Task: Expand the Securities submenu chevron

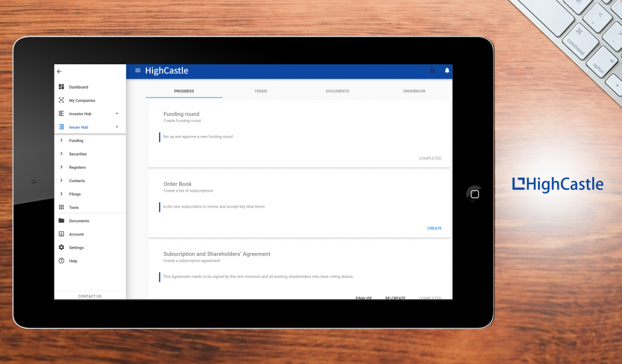Action: tap(61, 154)
